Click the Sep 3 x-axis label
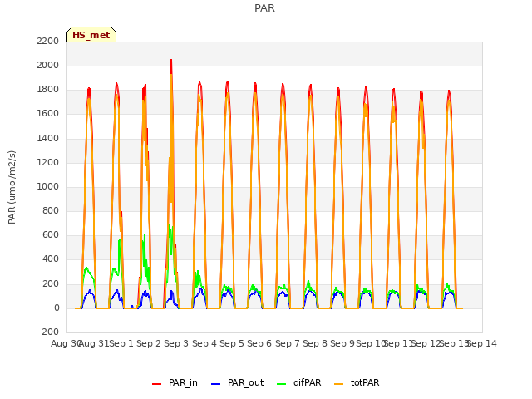 coord(176,343)
